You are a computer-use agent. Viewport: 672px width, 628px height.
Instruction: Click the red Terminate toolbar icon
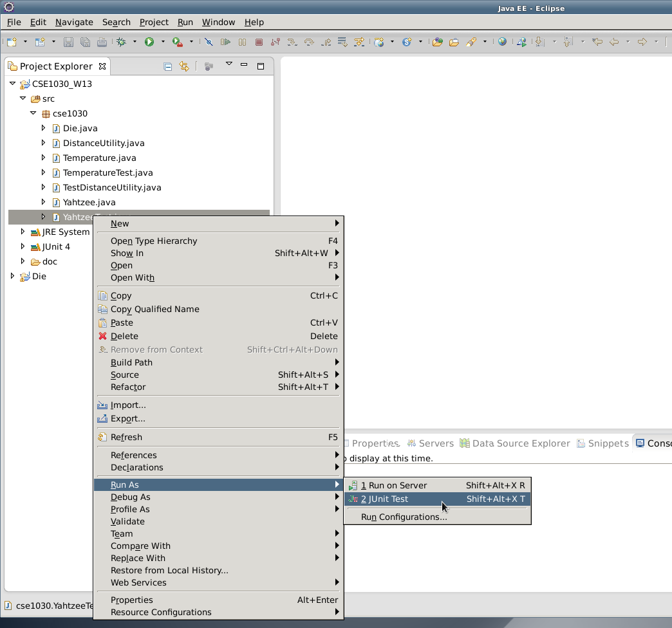[259, 42]
